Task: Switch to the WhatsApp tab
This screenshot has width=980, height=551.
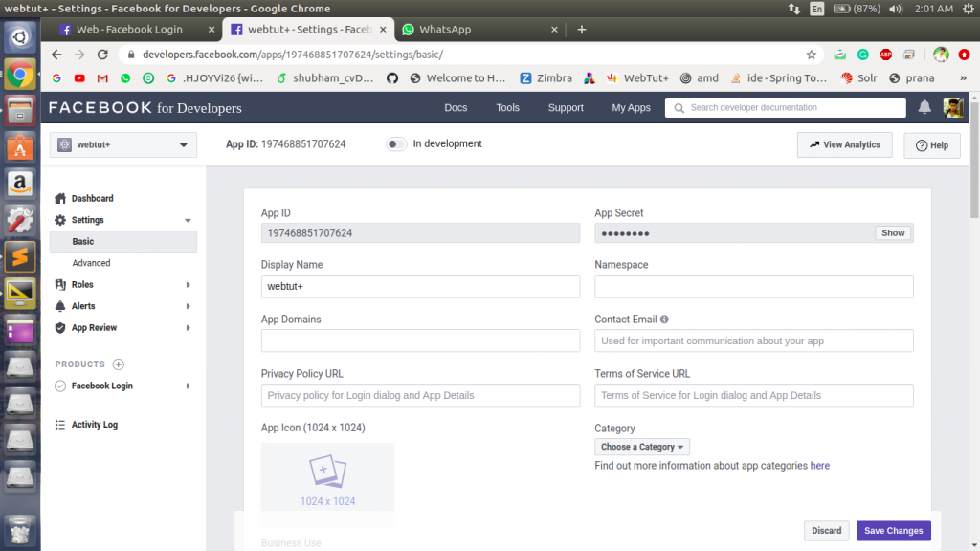Action: point(479,30)
